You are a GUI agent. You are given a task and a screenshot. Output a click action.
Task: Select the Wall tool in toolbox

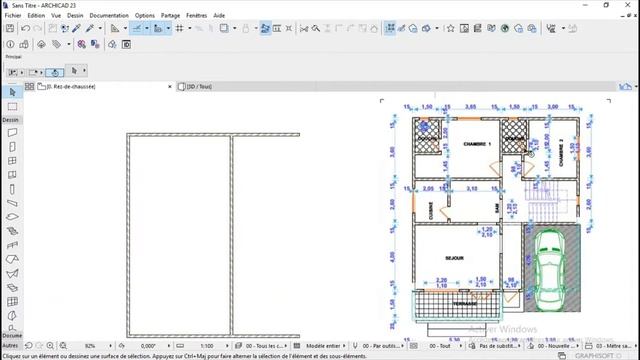click(x=12, y=132)
